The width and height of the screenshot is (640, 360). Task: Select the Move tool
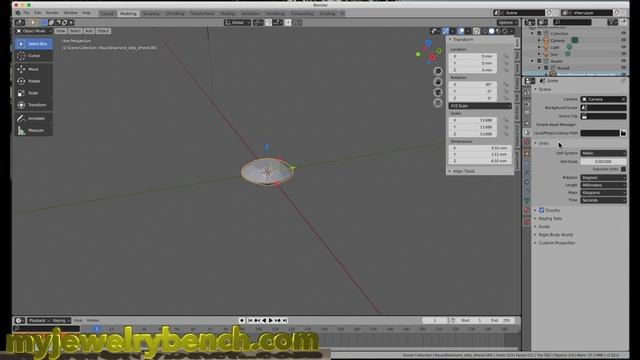tap(33, 69)
